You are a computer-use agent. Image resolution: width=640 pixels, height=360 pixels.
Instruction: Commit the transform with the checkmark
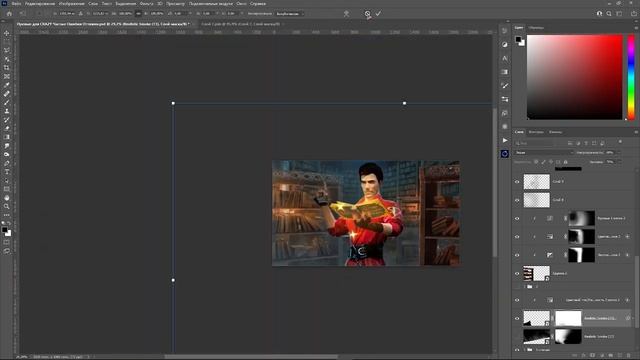pyautogui.click(x=378, y=13)
